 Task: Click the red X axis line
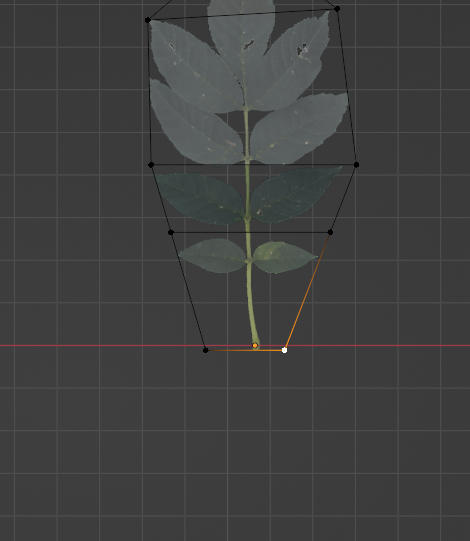coord(104,345)
